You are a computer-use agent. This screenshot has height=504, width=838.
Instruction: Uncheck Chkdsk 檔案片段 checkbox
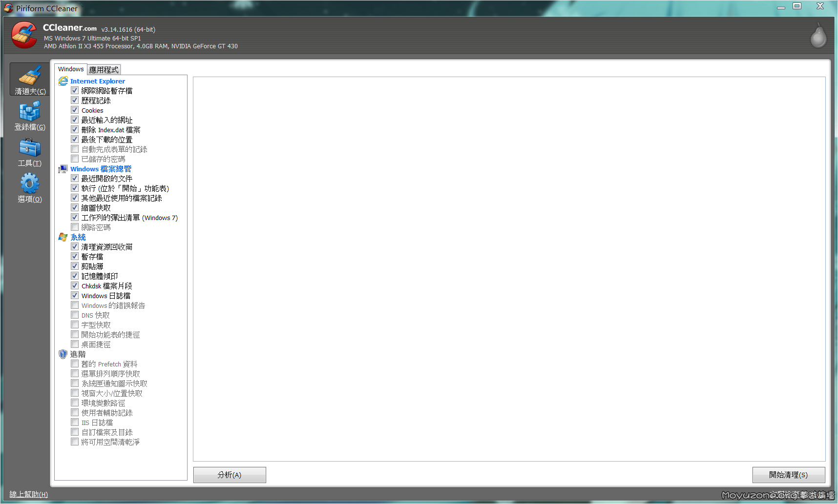pyautogui.click(x=75, y=285)
